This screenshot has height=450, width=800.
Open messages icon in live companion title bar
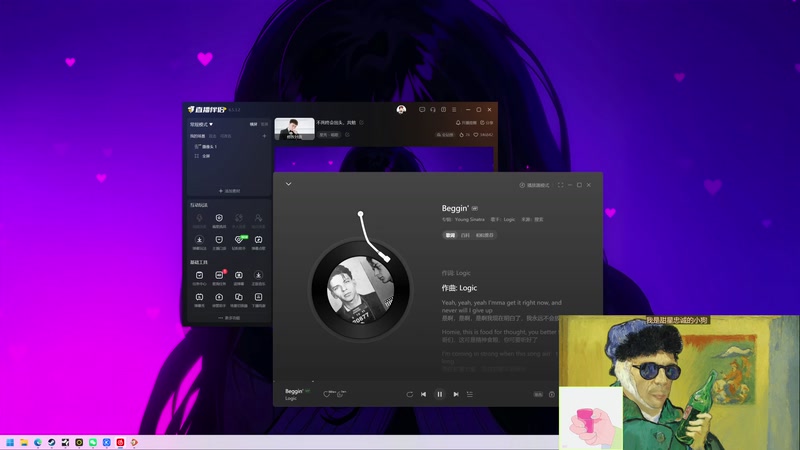point(422,109)
